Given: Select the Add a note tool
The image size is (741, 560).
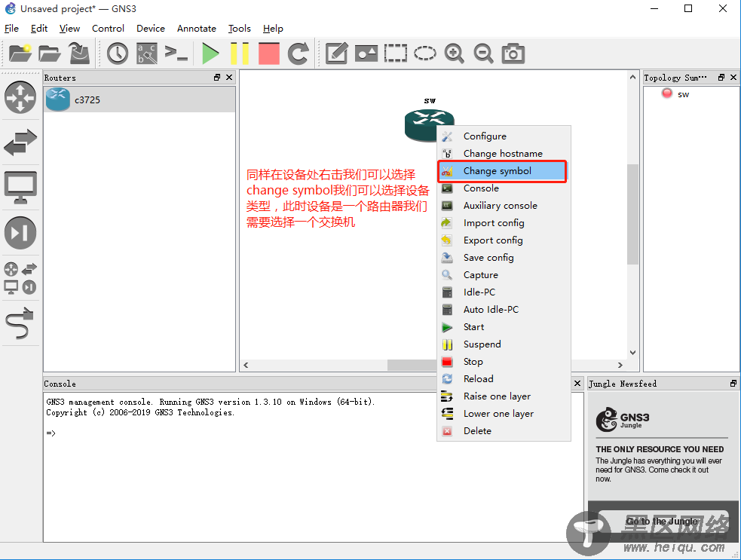Looking at the screenshot, I should pos(336,54).
